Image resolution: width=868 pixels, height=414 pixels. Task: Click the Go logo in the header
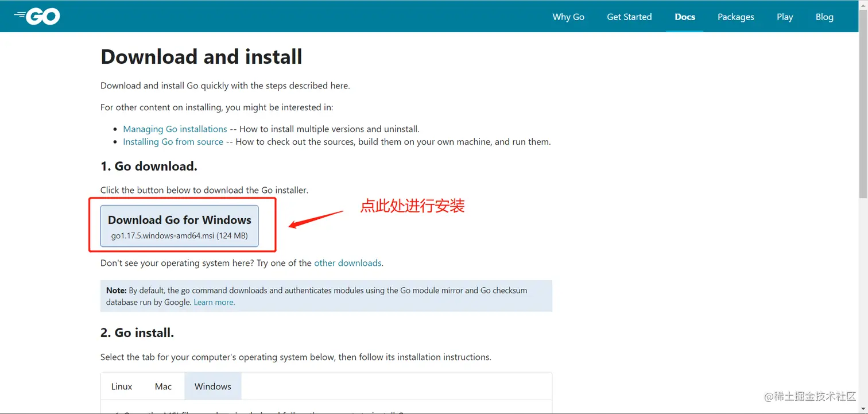[x=37, y=17]
